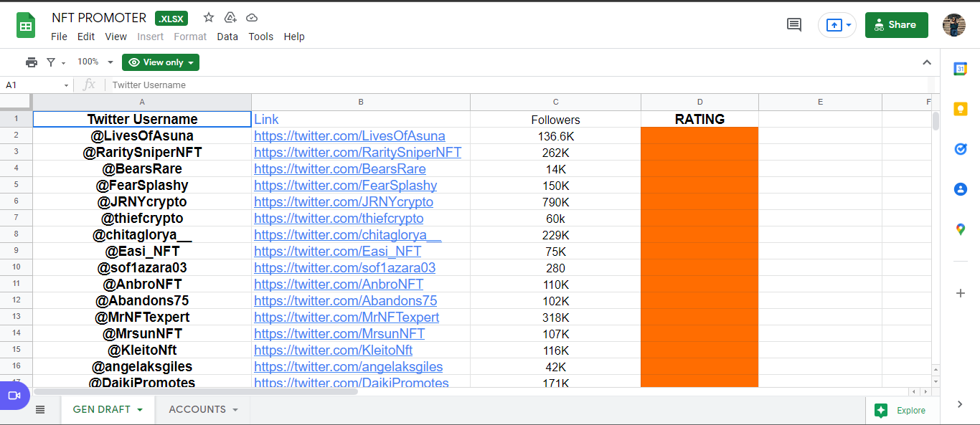Open the View only mode dropdown
This screenshot has width=980, height=425.
(x=161, y=62)
